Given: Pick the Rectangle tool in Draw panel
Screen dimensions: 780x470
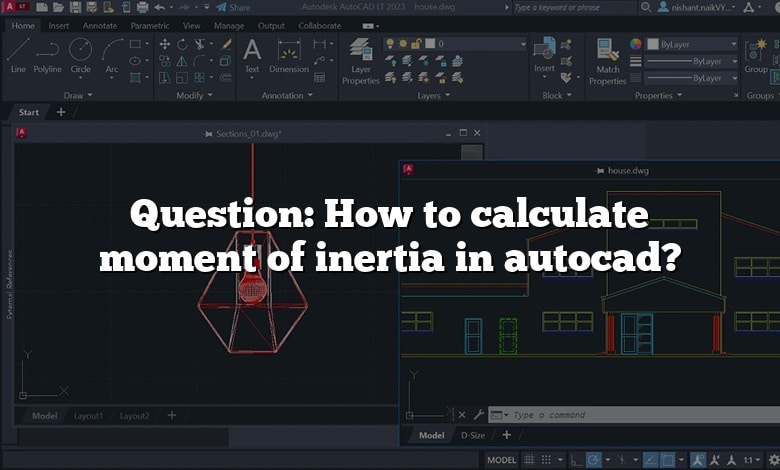Looking at the screenshot, I should [x=135, y=44].
